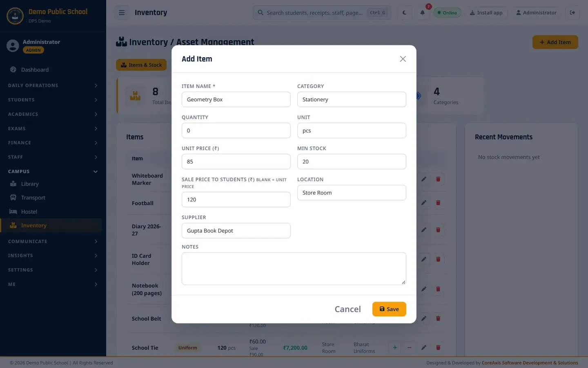The height and width of the screenshot is (368, 588).
Task: Edit the Whiteboard Marker item
Action: coord(424,179)
